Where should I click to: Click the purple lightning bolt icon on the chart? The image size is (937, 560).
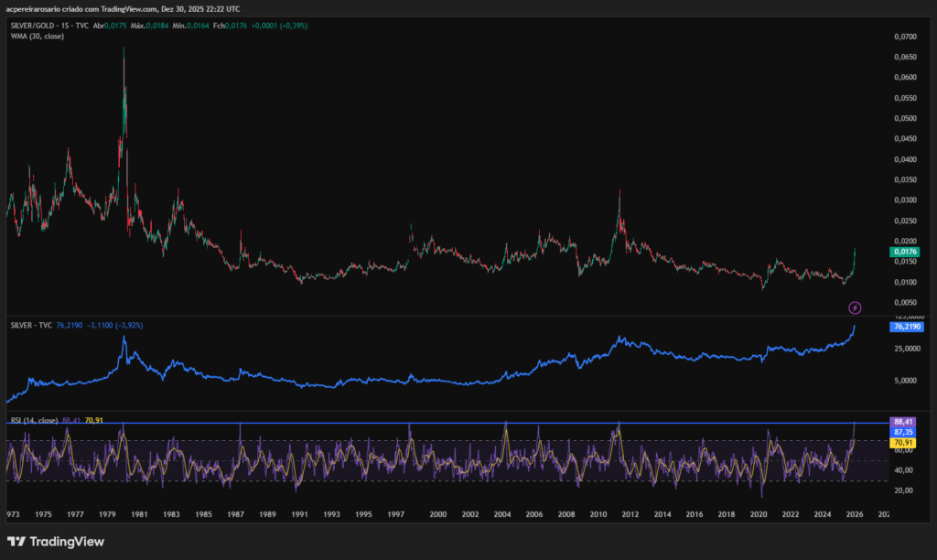(853, 309)
